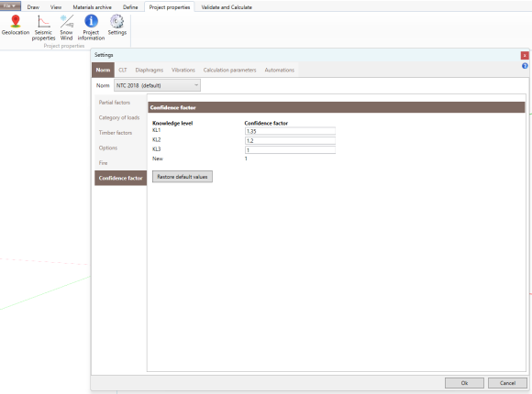This screenshot has height=394, width=532.
Task: Open the Vibrations tab
Action: point(183,70)
